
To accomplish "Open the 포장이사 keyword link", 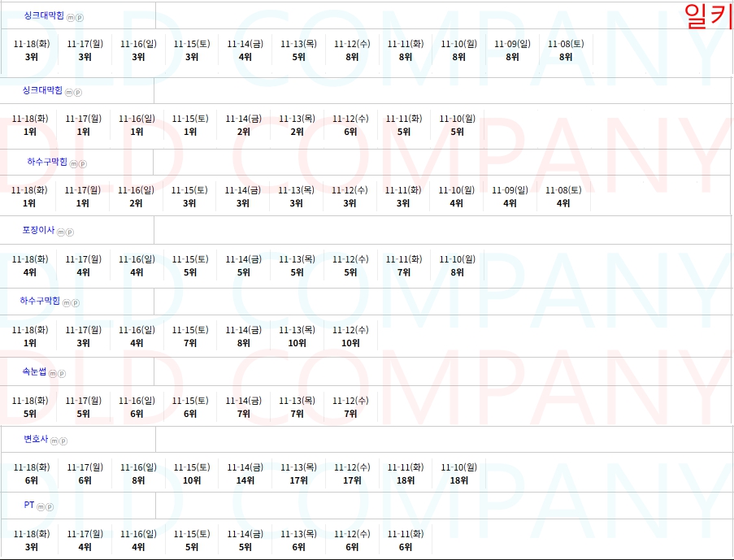I will pos(38,230).
